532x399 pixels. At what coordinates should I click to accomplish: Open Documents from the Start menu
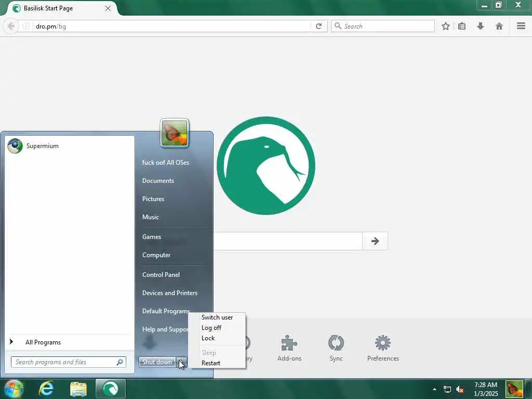click(x=158, y=181)
